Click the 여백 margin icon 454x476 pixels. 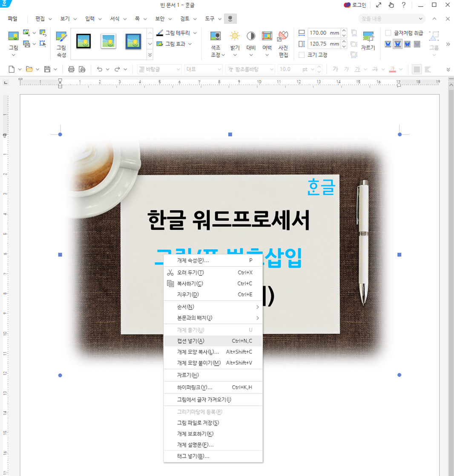[267, 36]
